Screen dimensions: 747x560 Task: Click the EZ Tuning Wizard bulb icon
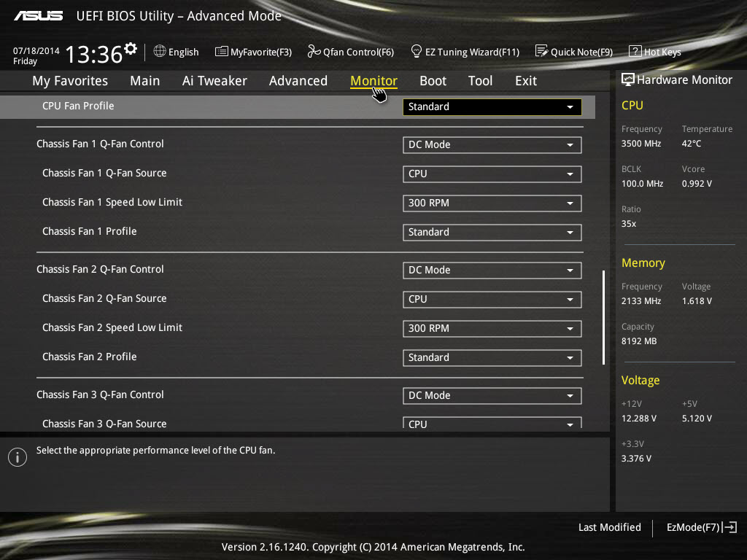click(417, 51)
